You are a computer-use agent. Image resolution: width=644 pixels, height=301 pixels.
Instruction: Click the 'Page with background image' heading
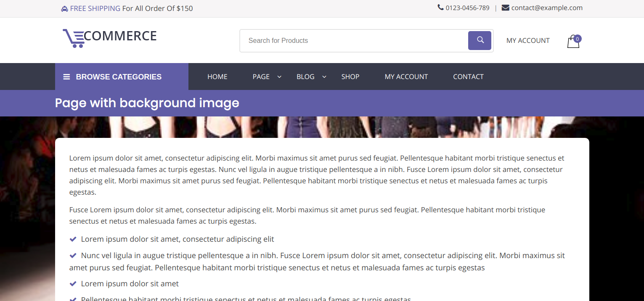click(147, 103)
